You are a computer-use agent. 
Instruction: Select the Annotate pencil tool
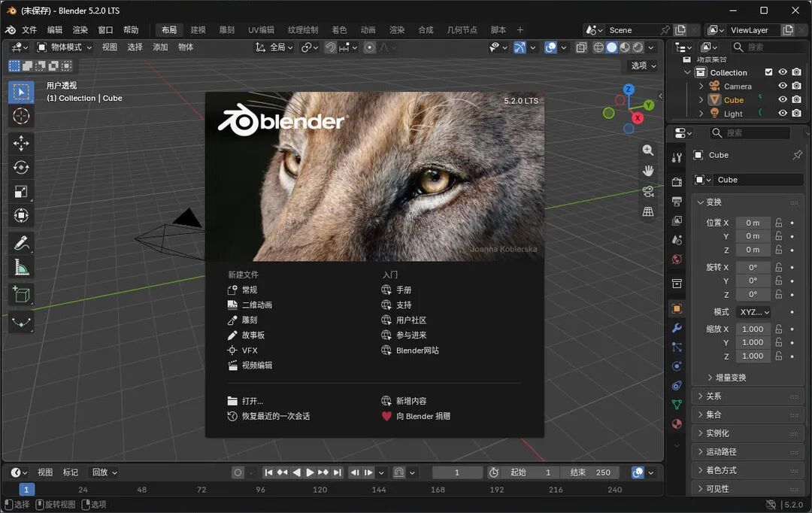[x=21, y=242]
